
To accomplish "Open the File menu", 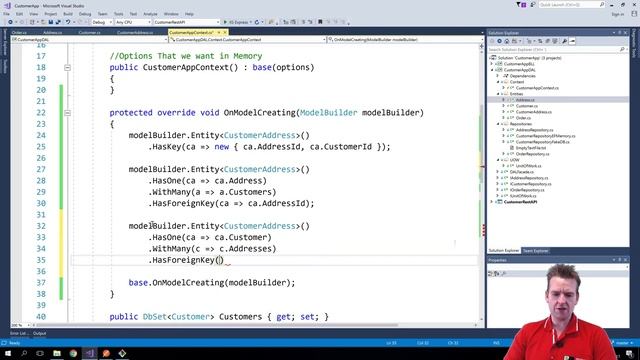I will 7,14.
